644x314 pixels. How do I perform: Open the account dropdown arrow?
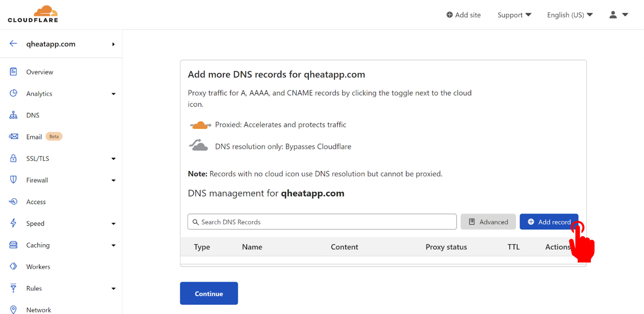[625, 15]
